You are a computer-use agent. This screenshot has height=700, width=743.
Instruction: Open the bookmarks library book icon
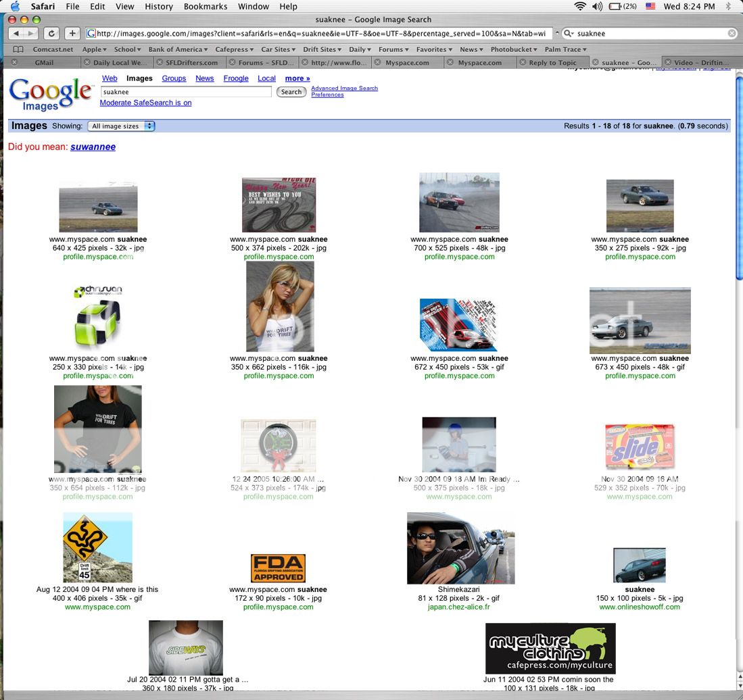(x=18, y=49)
